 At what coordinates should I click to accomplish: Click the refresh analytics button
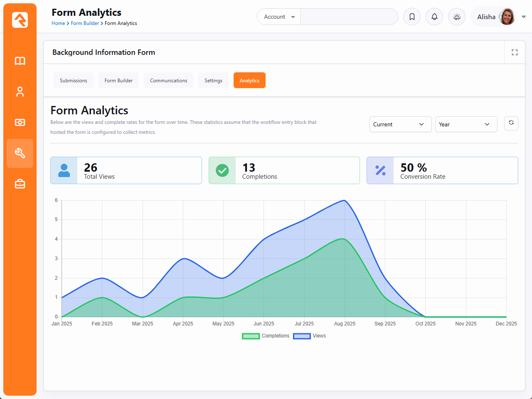click(511, 123)
